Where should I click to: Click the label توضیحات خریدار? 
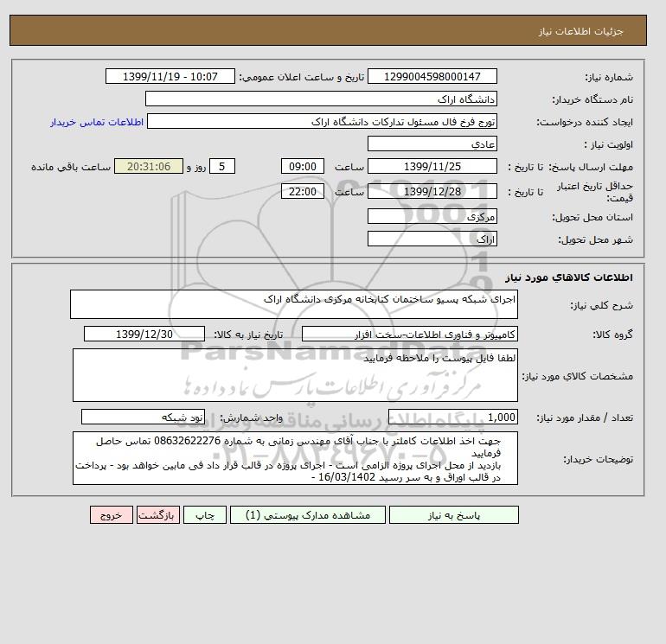pyautogui.click(x=598, y=459)
